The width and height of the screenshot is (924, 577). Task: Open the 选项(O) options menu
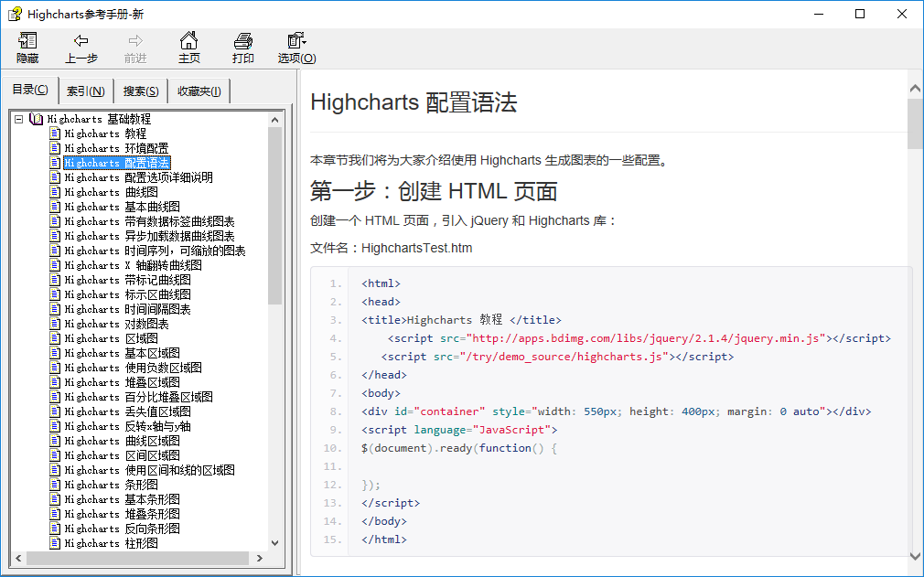point(297,48)
